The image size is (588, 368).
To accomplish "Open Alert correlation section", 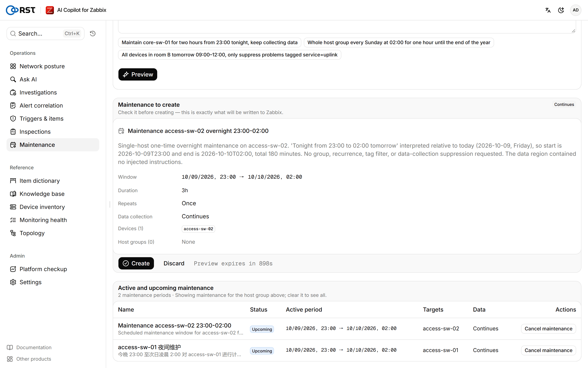I will [x=53, y=105].
